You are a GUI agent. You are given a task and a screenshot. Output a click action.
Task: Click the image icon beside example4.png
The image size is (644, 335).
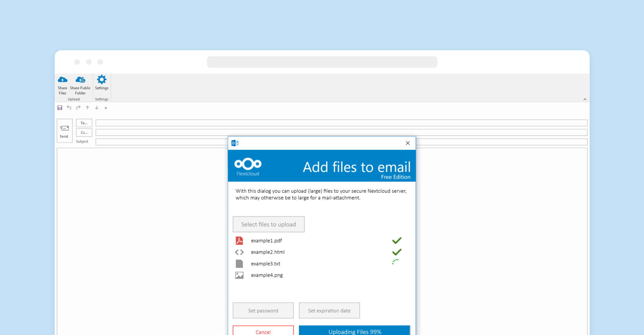239,275
